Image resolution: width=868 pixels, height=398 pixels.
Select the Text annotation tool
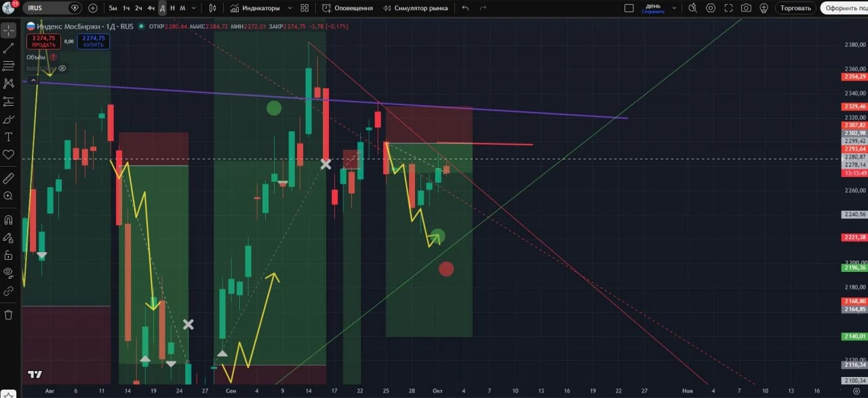(9, 137)
